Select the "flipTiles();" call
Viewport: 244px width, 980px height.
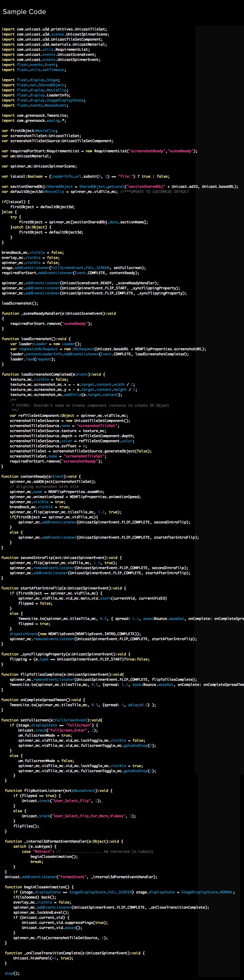click(x=26, y=826)
